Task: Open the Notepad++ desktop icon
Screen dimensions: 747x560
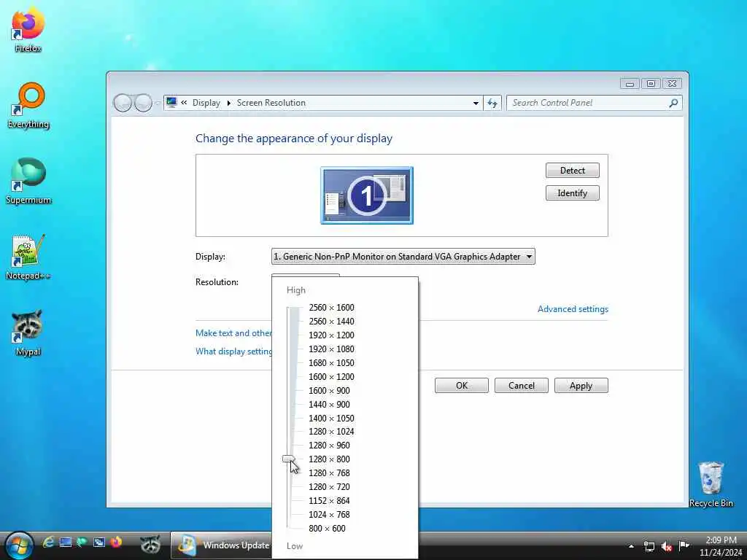Action: click(28, 257)
